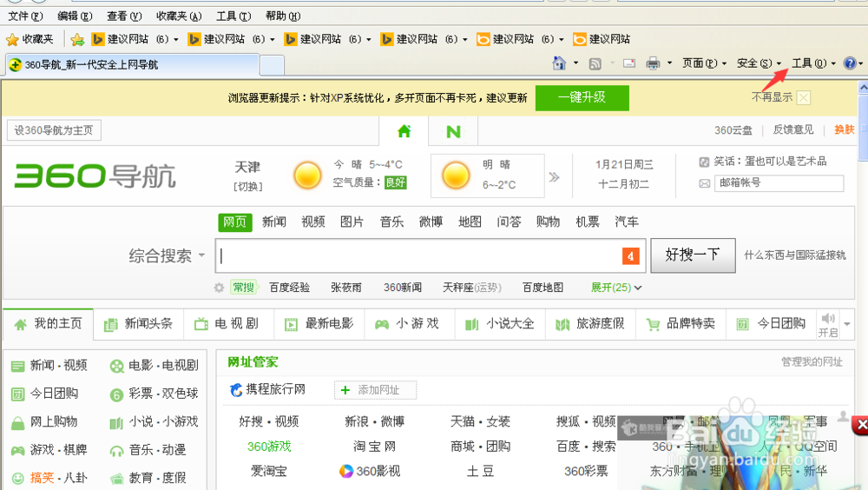Close the red X floating ad
Viewport: 868px width, 490px height.
point(860,426)
